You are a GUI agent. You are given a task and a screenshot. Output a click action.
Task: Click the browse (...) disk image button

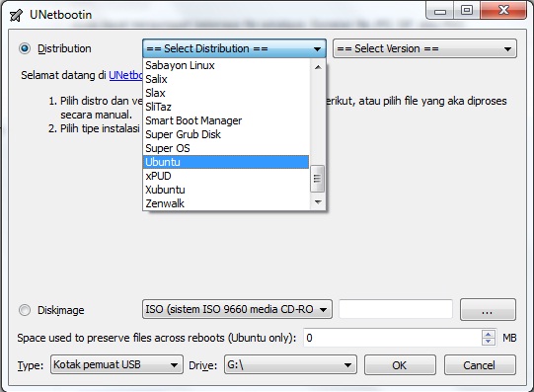[488, 310]
